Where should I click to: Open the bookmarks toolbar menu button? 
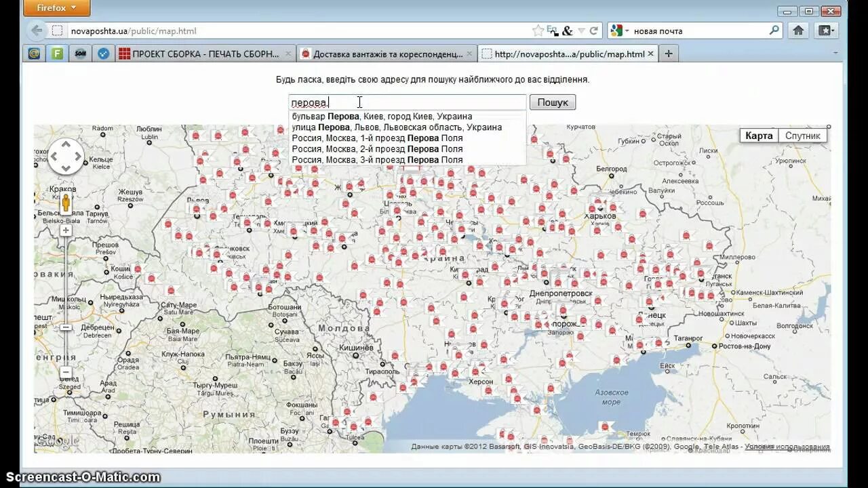[827, 30]
